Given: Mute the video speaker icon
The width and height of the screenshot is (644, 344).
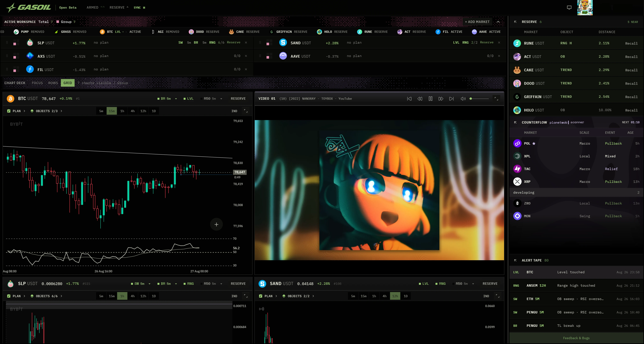Looking at the screenshot, I should tap(463, 99).
